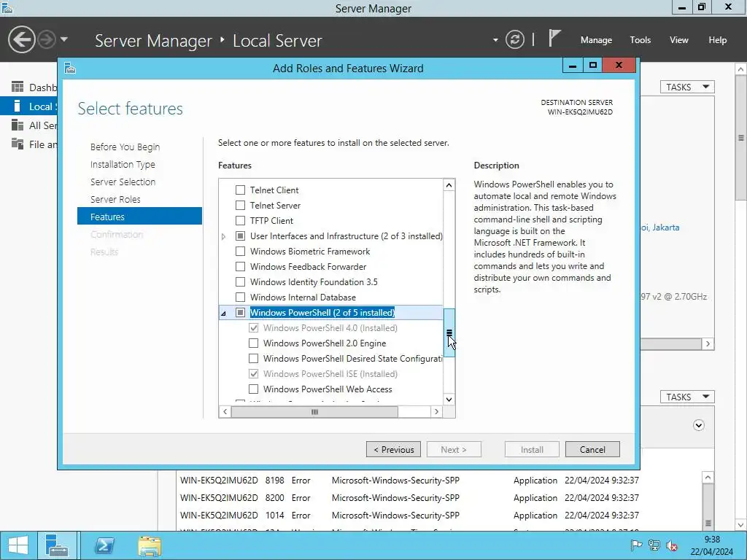Viewport: 747px width, 560px height.
Task: Click the greyed-out Next button
Action: (x=454, y=449)
